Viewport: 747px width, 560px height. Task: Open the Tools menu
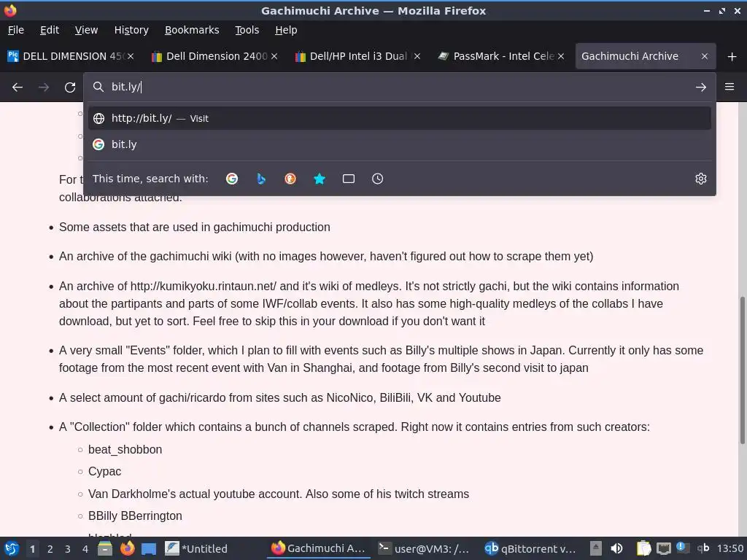[247, 30]
